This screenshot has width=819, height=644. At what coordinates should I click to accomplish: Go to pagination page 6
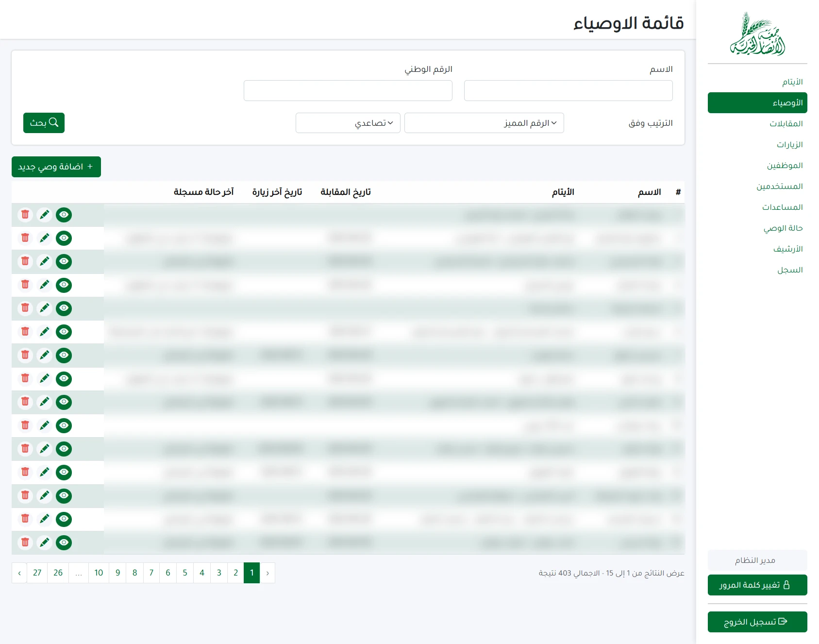pos(168,573)
